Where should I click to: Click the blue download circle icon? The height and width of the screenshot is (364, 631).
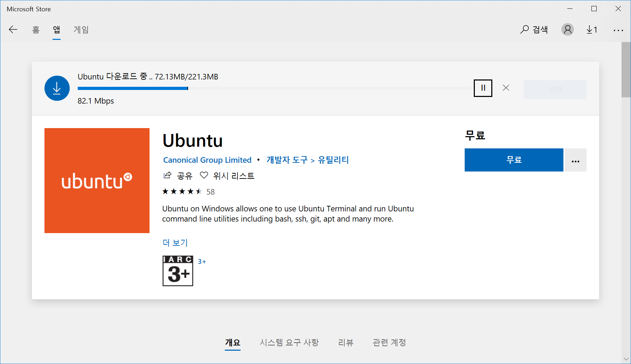point(57,88)
